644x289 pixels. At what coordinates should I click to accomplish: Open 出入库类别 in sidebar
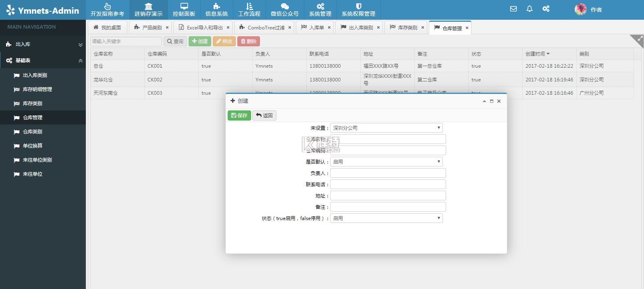click(x=43, y=75)
